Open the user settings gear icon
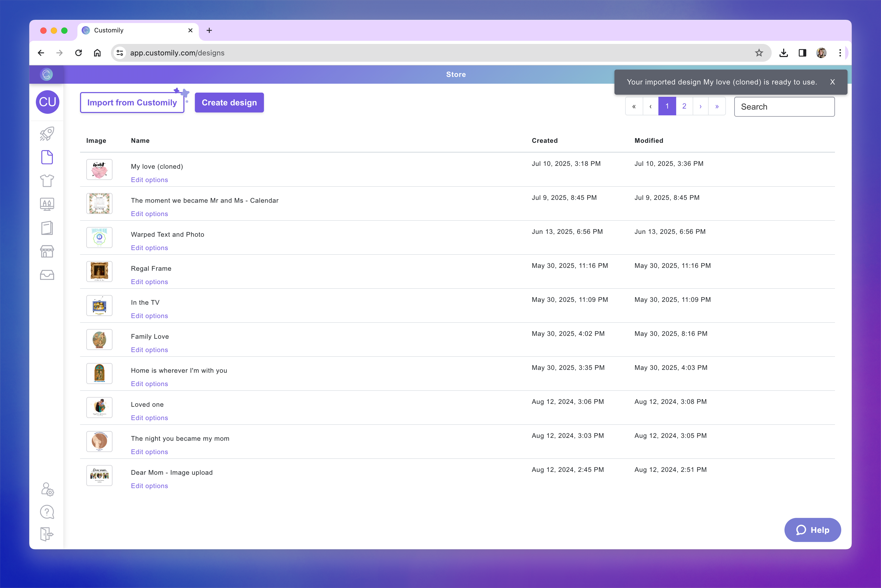Image resolution: width=881 pixels, height=588 pixels. (x=47, y=489)
